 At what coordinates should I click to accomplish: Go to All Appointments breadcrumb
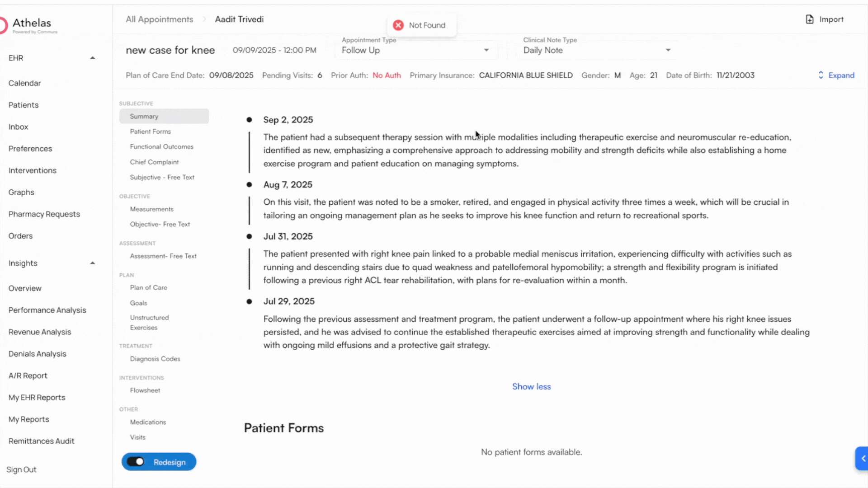[159, 19]
